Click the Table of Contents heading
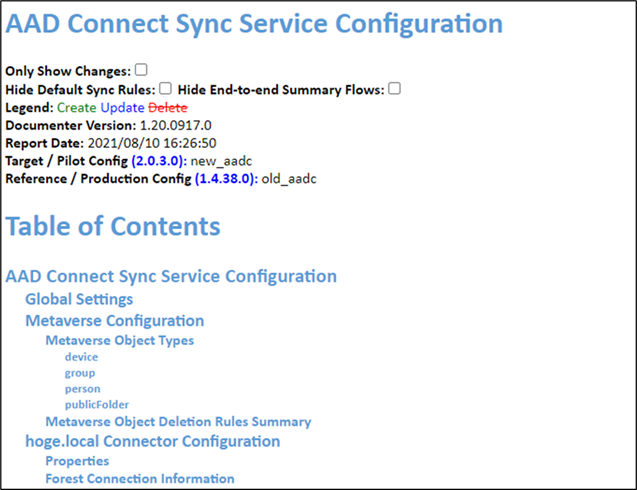Viewport: 637px width, 490px height. click(113, 226)
